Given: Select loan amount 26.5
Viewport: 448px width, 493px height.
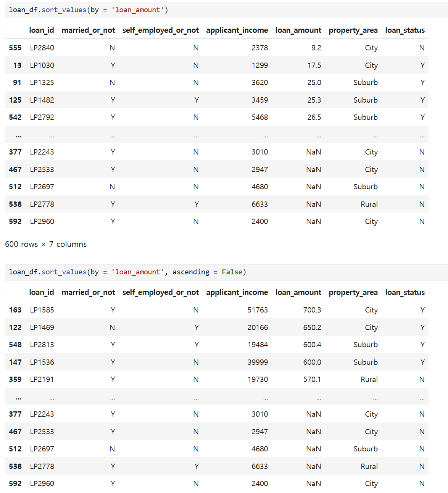Looking at the screenshot, I should 314,117.
